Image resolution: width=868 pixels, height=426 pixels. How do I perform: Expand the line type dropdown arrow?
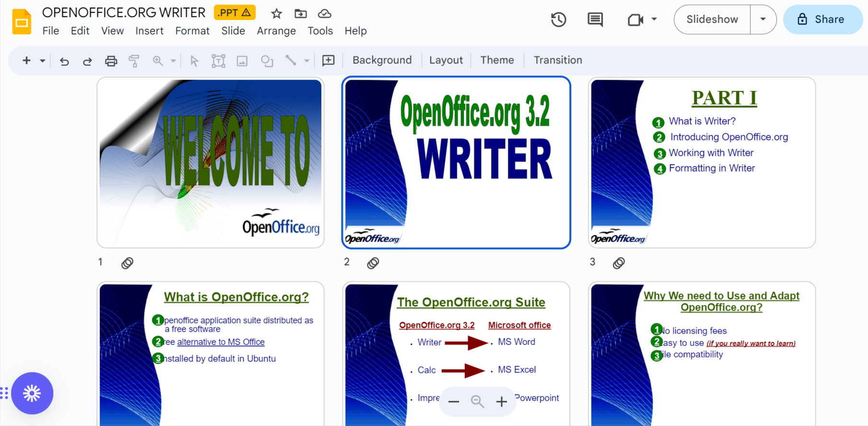[x=306, y=61]
